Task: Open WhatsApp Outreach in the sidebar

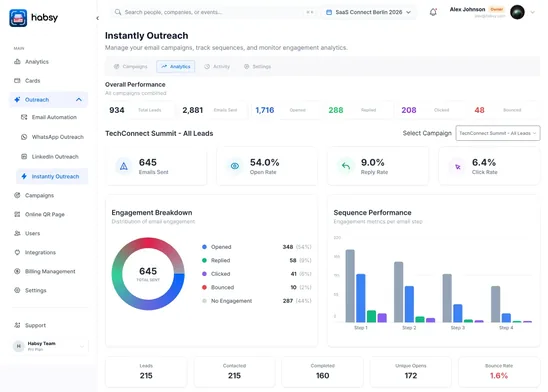Action: pos(52,137)
